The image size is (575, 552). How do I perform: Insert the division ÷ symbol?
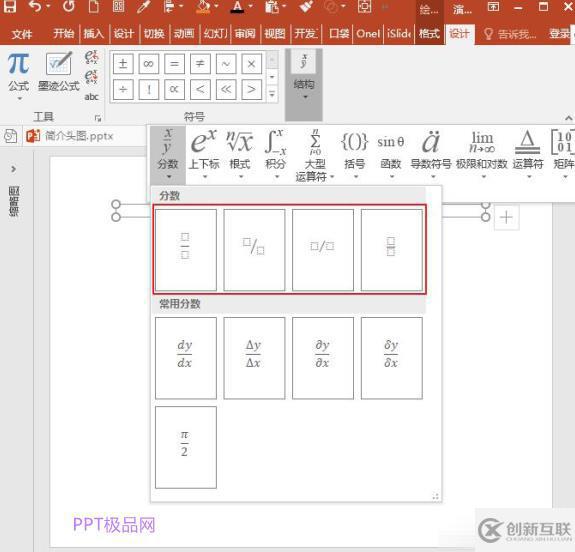pos(123,89)
